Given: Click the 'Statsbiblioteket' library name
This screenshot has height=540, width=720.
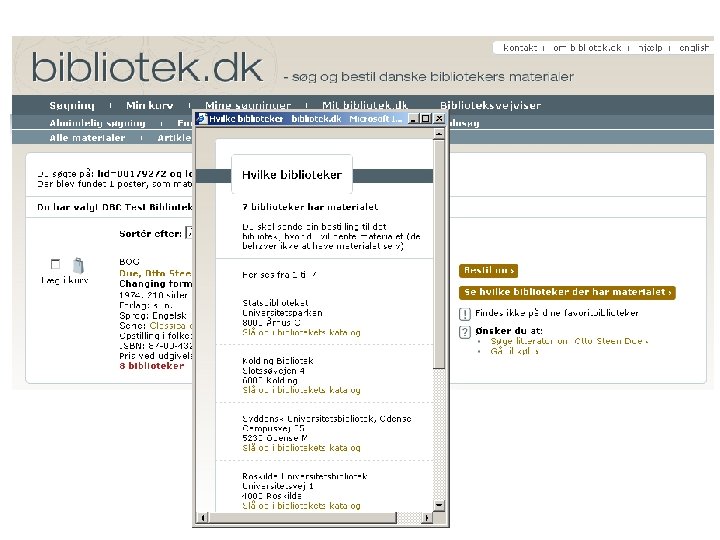Looking at the screenshot, I should [x=276, y=303].
